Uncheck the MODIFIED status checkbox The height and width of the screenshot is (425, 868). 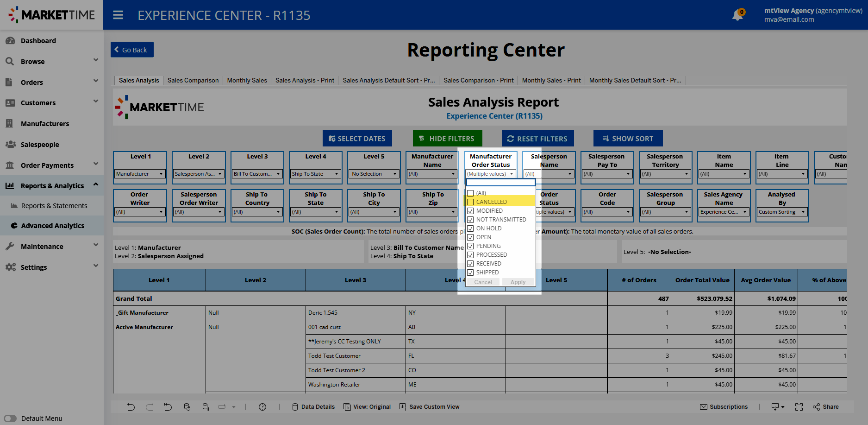[470, 211]
